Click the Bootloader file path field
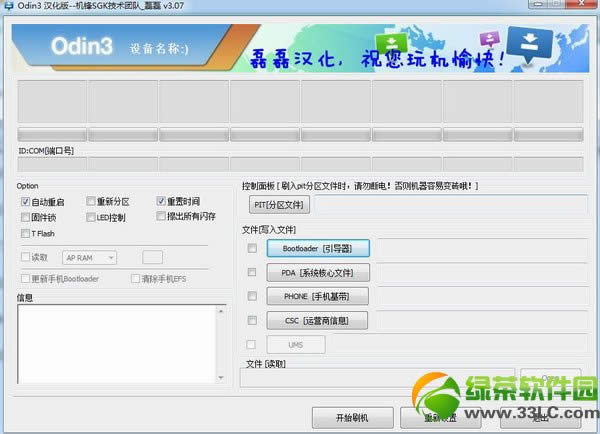 (482, 248)
